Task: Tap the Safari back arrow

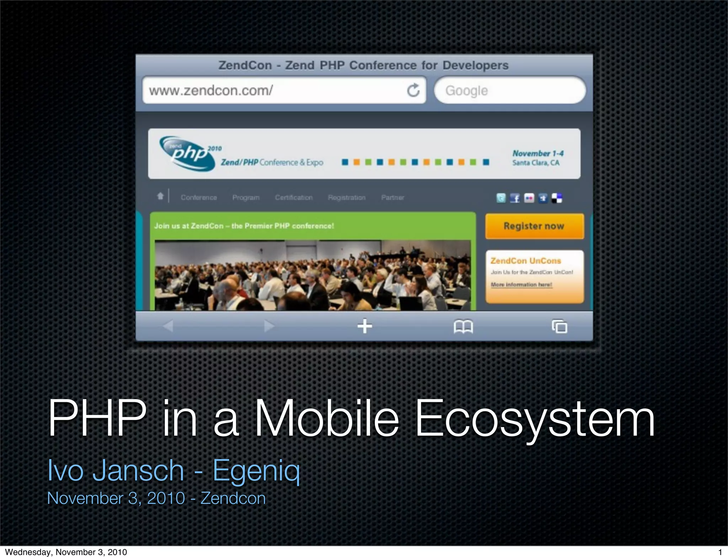Action: click(x=168, y=326)
